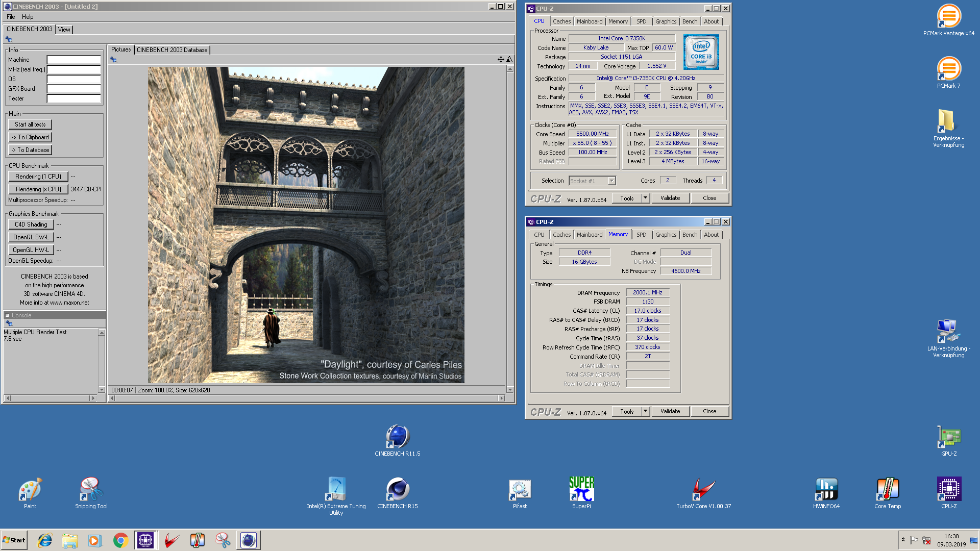Click the Start all tests button

pos(30,124)
